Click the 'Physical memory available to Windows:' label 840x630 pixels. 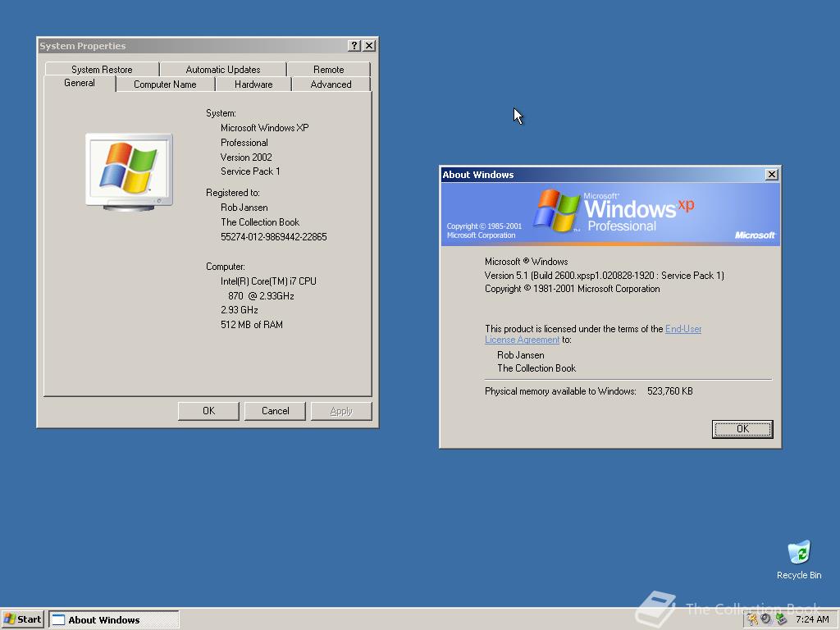tap(560, 391)
